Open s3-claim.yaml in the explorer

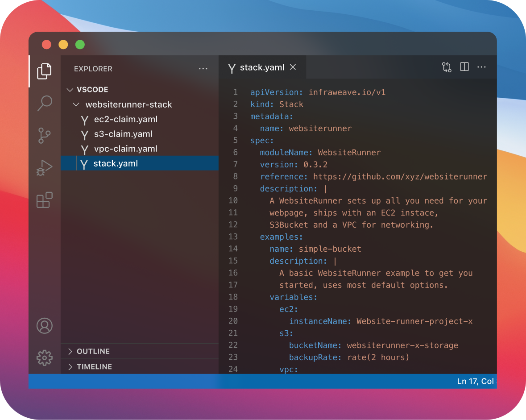123,134
